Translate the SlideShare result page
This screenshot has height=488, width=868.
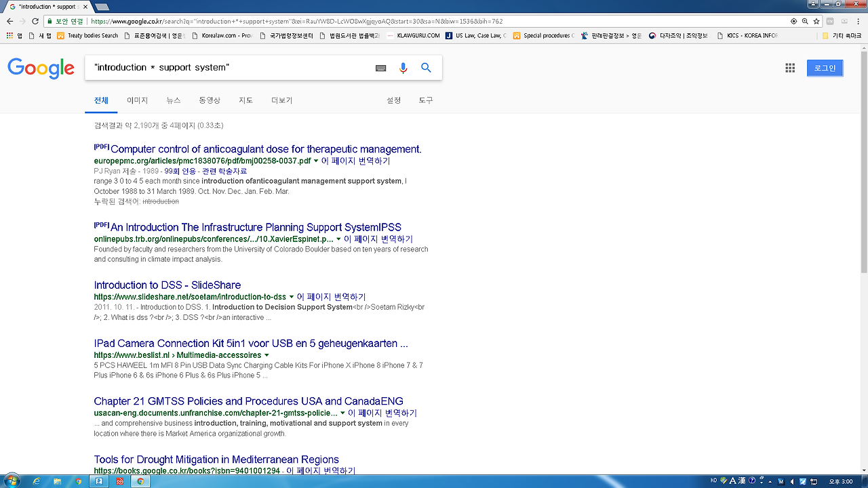point(332,297)
